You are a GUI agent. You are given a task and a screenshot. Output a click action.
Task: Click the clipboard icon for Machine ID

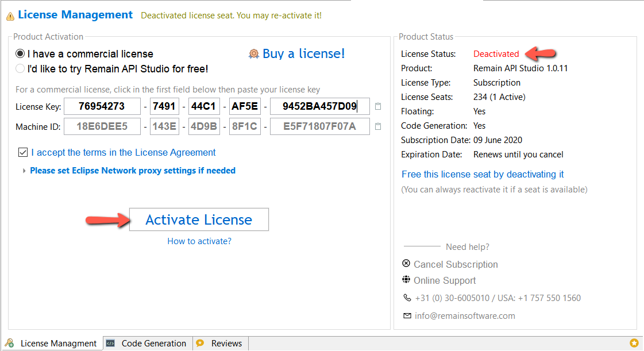tap(378, 126)
